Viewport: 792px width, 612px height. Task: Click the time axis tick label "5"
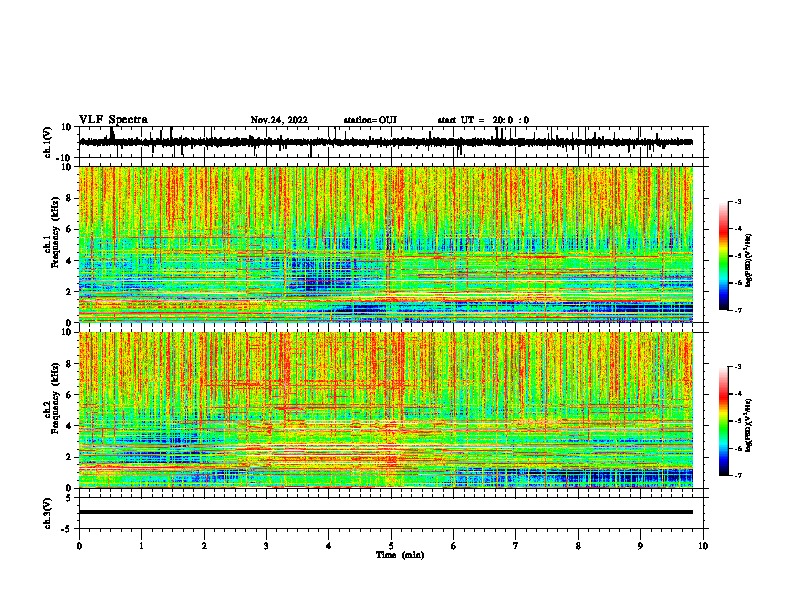pyautogui.click(x=391, y=546)
